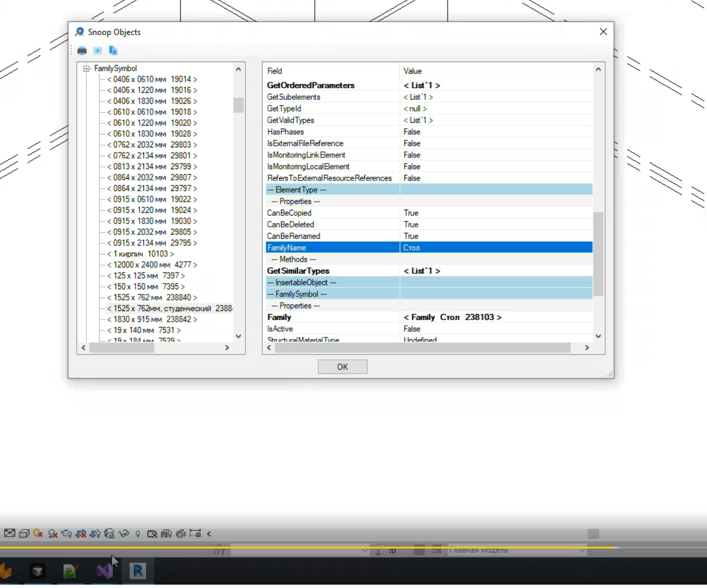Click the OK button
Screen dimensions: 707x588
coord(342,367)
